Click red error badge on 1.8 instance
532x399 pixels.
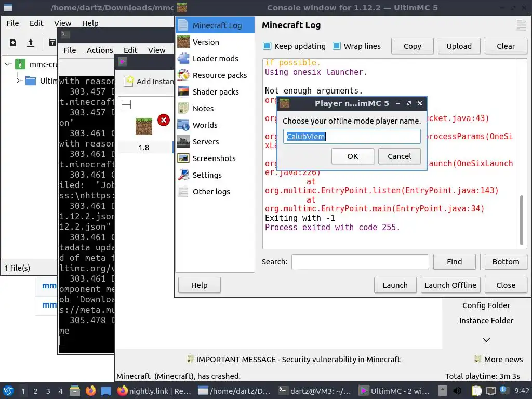pyautogui.click(x=164, y=120)
